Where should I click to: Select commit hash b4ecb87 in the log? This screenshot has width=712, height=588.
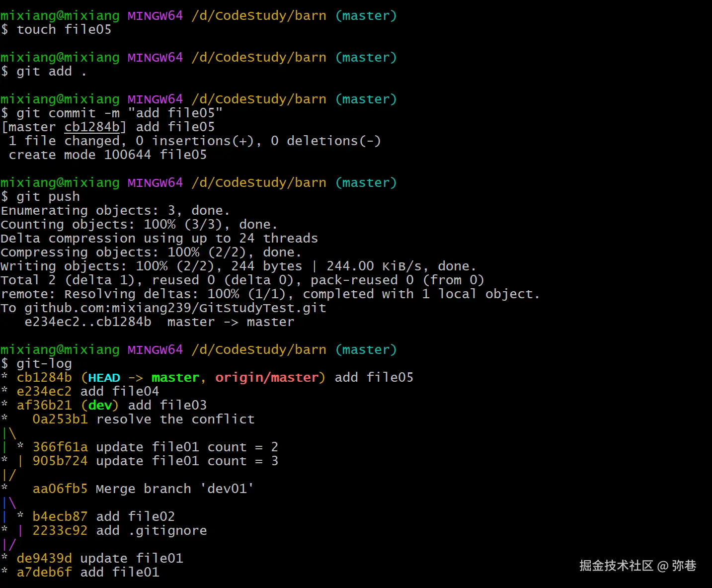[x=60, y=517]
